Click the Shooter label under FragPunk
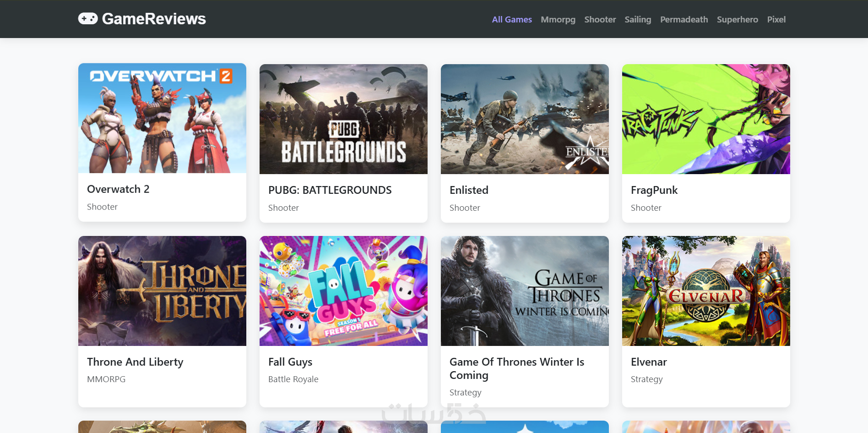Image resolution: width=868 pixels, height=433 pixels. point(646,208)
